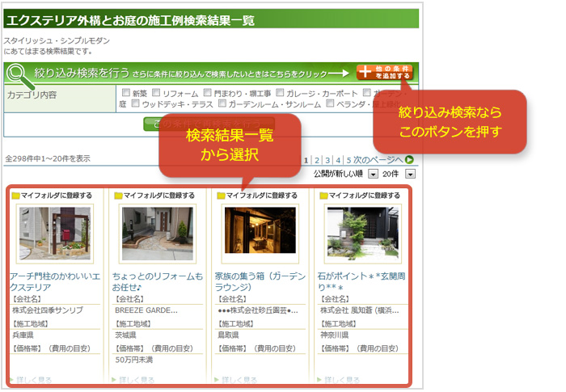Open title 家族の集う箱（ガーデンラウンジ）
Image resolution: width=566 pixels, height=392 pixels.
point(260,281)
